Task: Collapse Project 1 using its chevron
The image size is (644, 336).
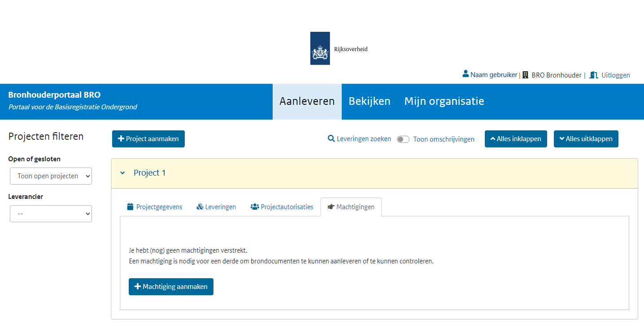Action: tap(122, 172)
